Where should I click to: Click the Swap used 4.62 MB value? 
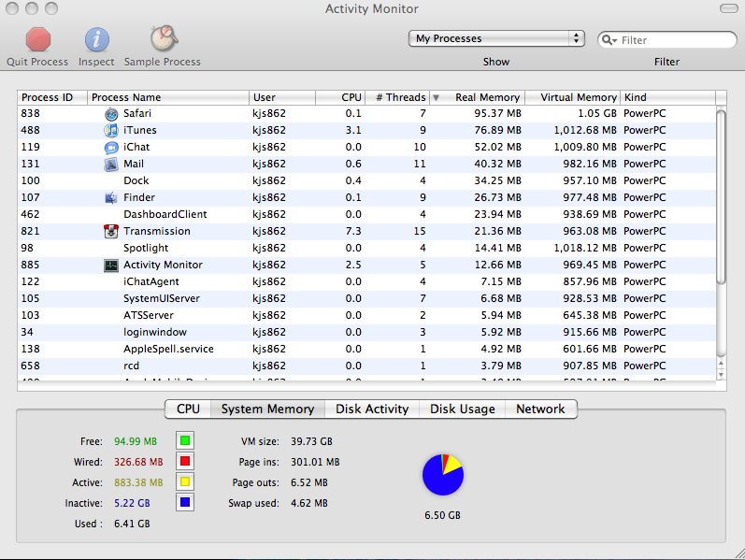(x=309, y=503)
